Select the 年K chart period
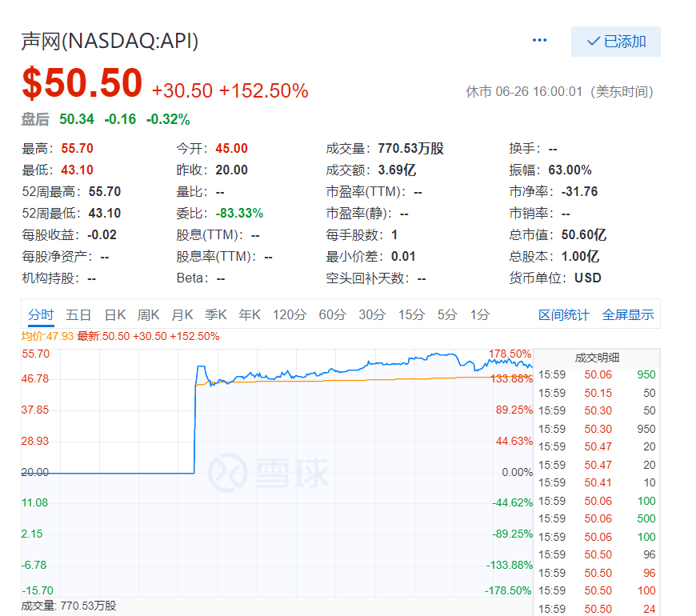Image resolution: width=696 pixels, height=616 pixels. 250,315
